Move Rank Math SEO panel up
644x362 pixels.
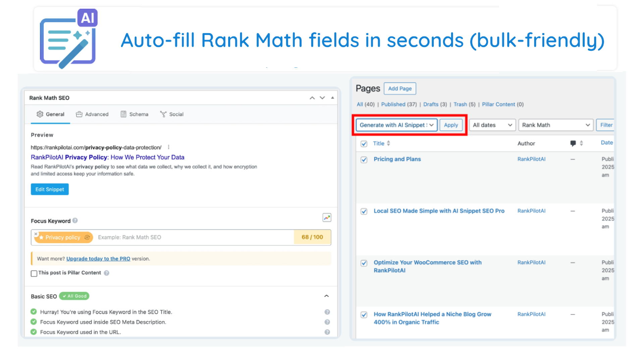(x=312, y=98)
